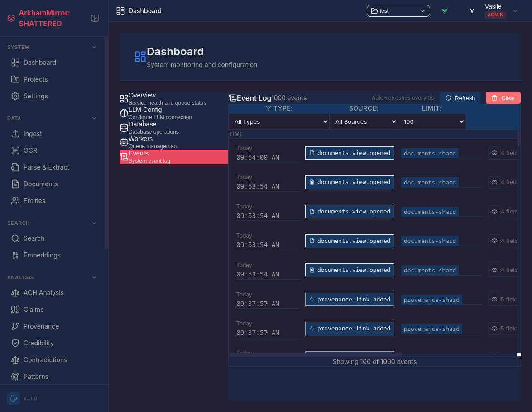Viewport: 532px width, 412px height.
Task: Click the TIME column header
Action: point(236,134)
